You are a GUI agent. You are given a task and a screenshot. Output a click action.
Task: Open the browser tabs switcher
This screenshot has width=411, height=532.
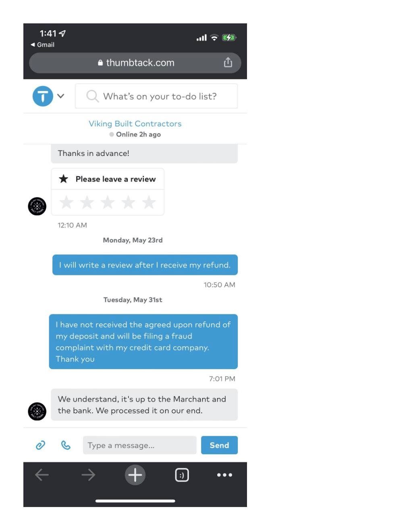tap(182, 475)
